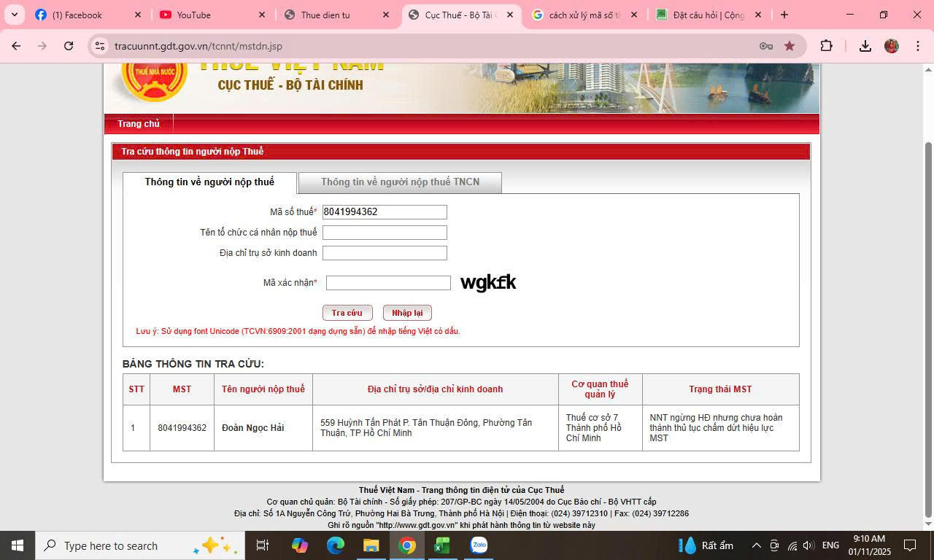Click the Nhập lại reset button
Viewport: 934px width, 560px height.
tap(407, 313)
